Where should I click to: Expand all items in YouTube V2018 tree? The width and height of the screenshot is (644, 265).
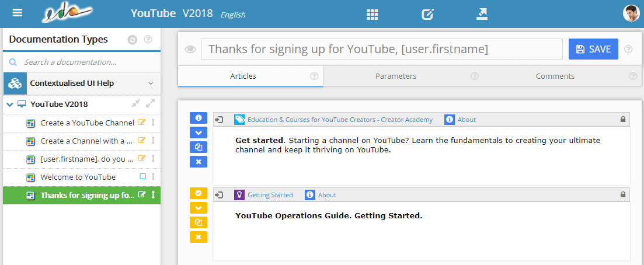coord(150,103)
